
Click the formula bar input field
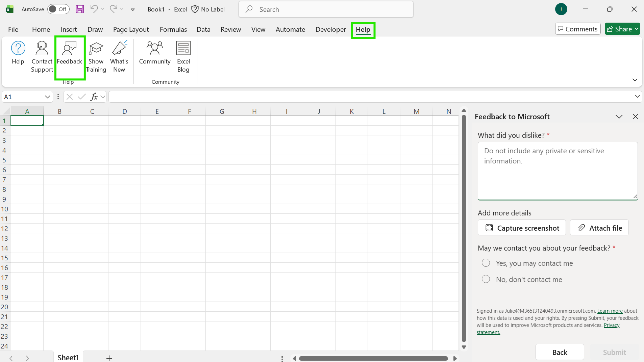[371, 97]
